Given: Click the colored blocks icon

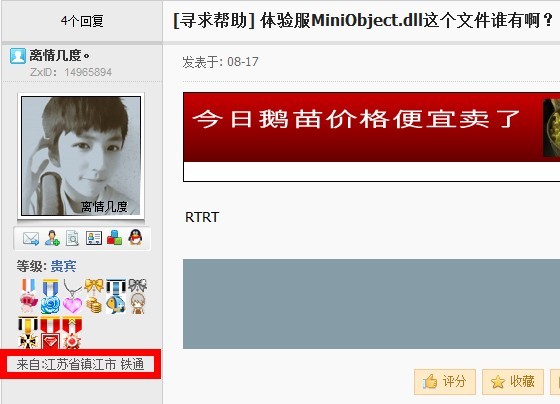Looking at the screenshot, I should pos(114,238).
